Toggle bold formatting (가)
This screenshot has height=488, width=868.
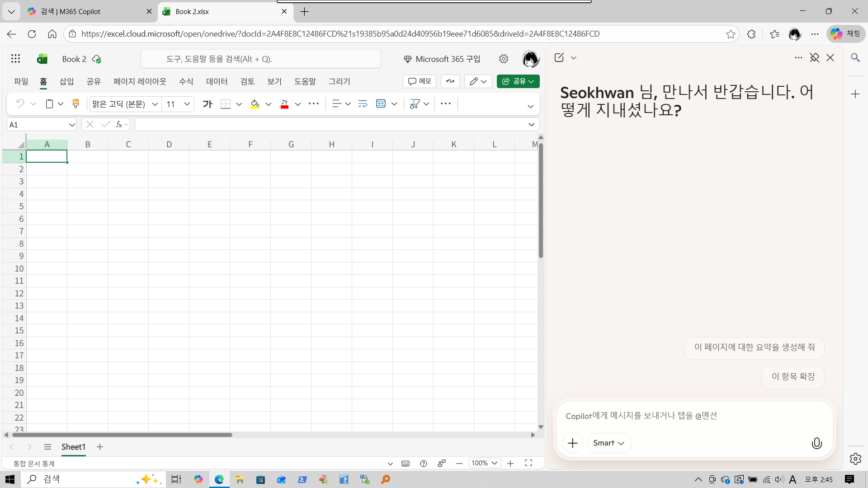pos(207,104)
